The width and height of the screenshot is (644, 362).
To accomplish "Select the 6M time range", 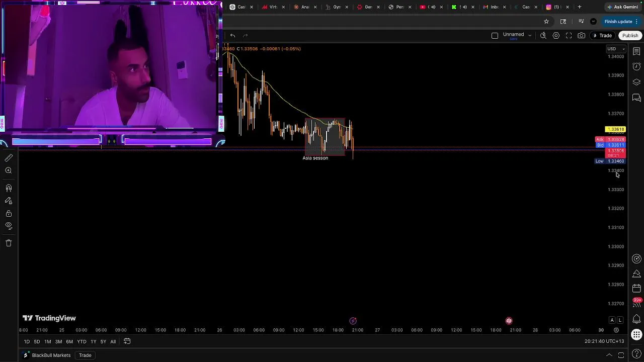I will coord(69,342).
